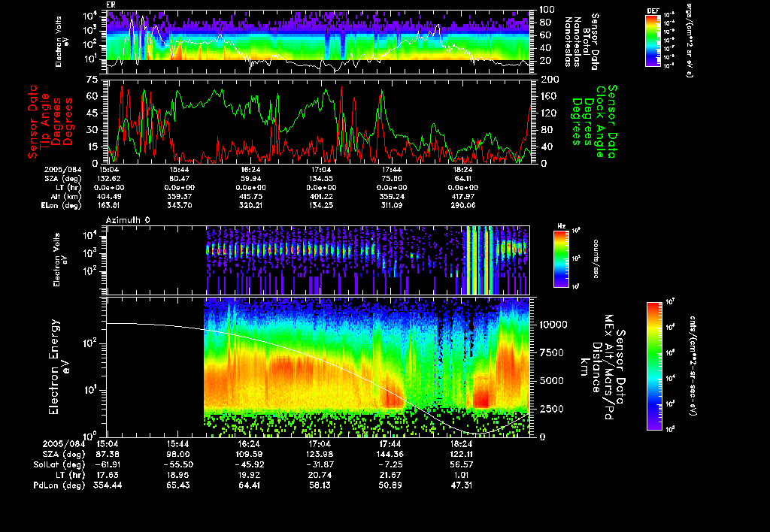The image size is (770, 532).
Task: Select altitude value 359.37
Action: 180,196
